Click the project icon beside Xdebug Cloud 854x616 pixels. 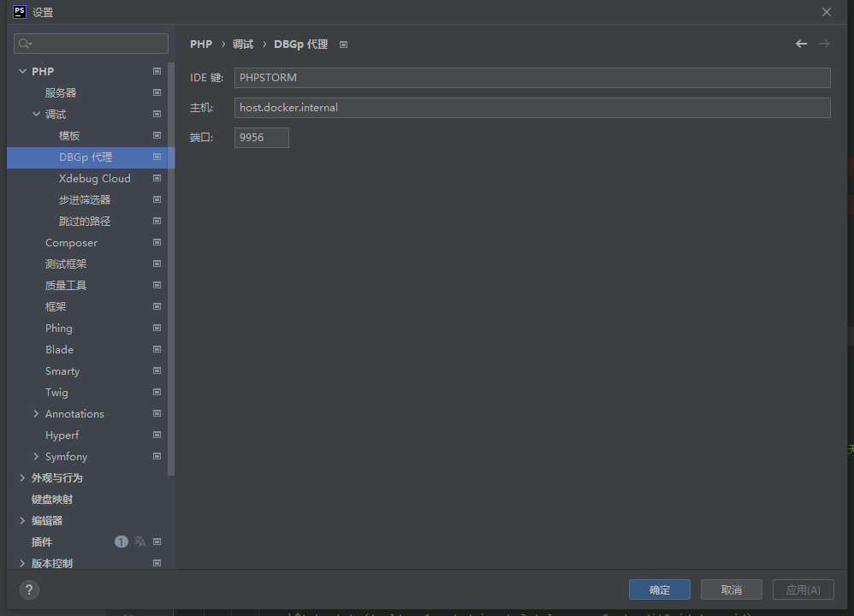pyautogui.click(x=157, y=178)
